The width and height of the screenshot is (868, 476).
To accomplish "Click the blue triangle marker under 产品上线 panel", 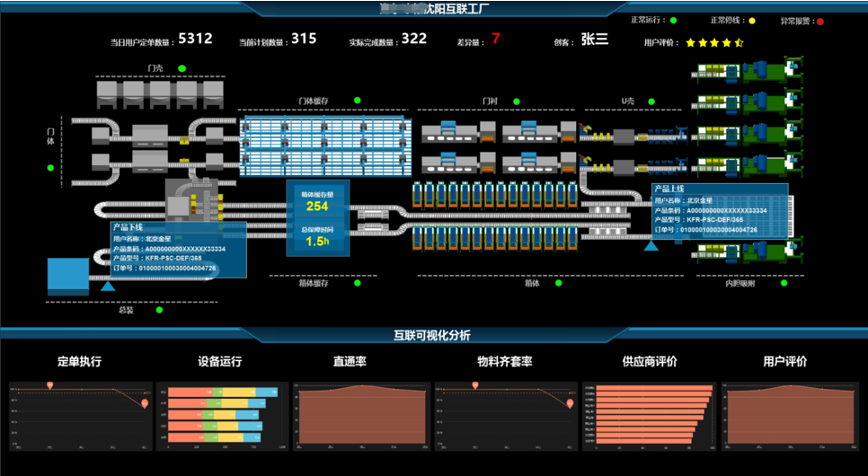I will click(651, 244).
